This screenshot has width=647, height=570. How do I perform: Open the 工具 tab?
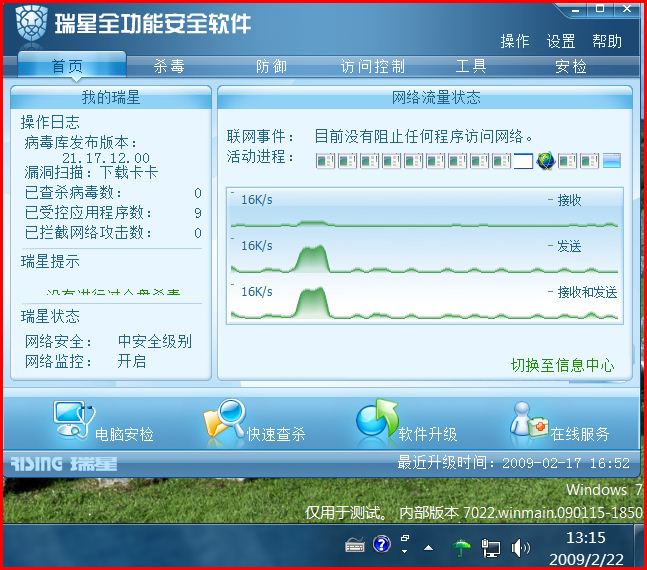(x=471, y=66)
